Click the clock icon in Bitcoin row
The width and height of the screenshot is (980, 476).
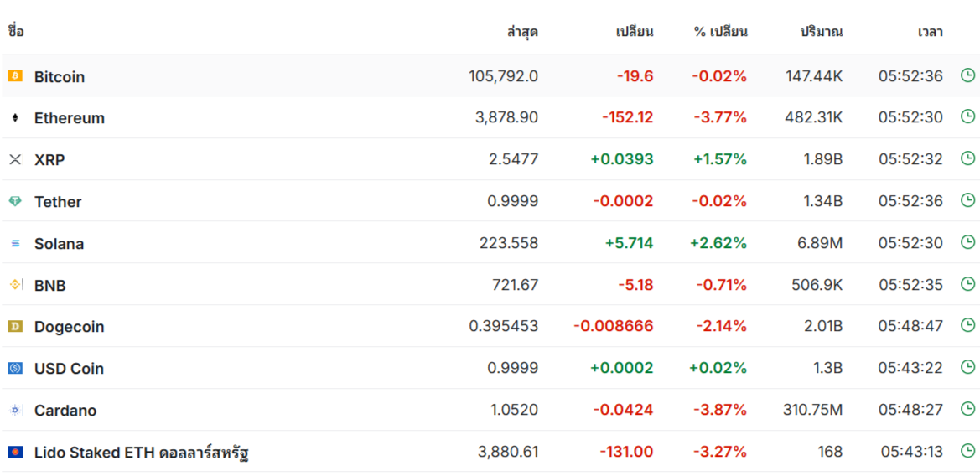coord(967,75)
